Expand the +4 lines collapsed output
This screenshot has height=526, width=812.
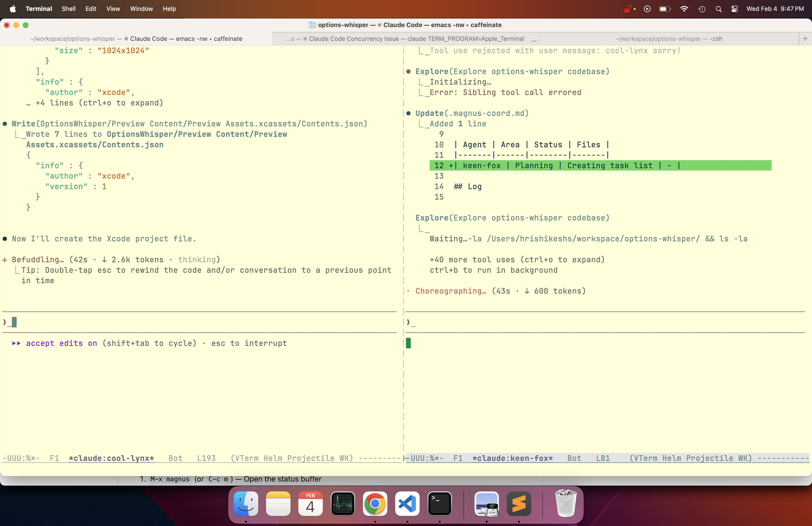[99, 103]
